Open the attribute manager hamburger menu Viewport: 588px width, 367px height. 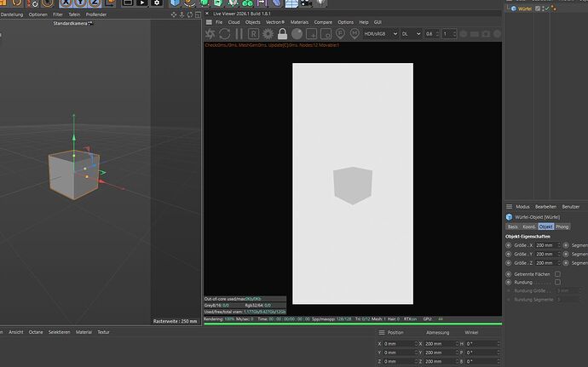point(509,207)
